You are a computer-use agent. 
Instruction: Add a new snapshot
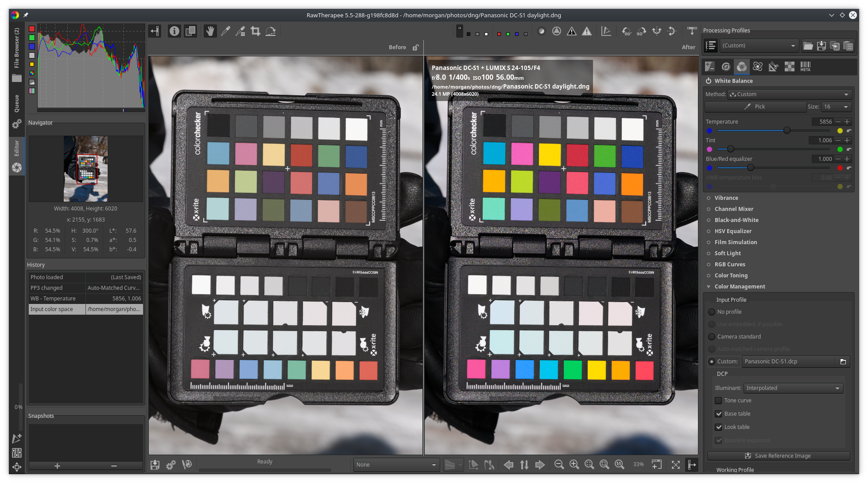[x=57, y=466]
